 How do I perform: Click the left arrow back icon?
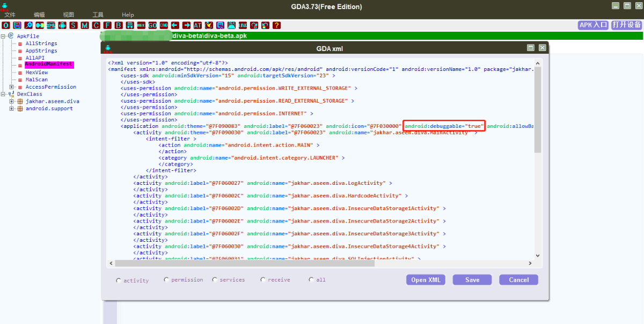point(175,25)
